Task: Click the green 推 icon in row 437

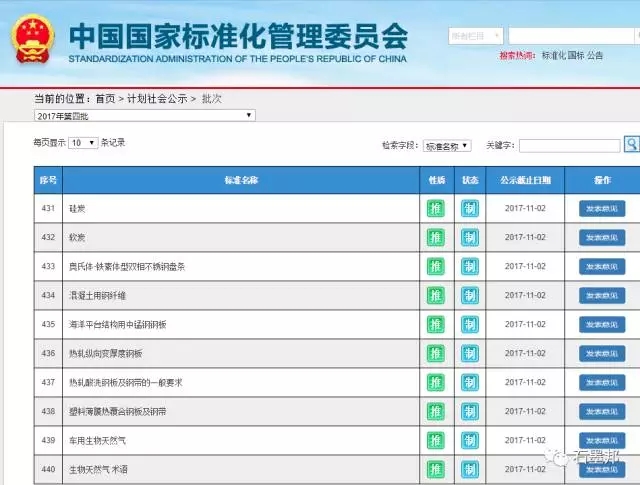Action: pos(435,382)
